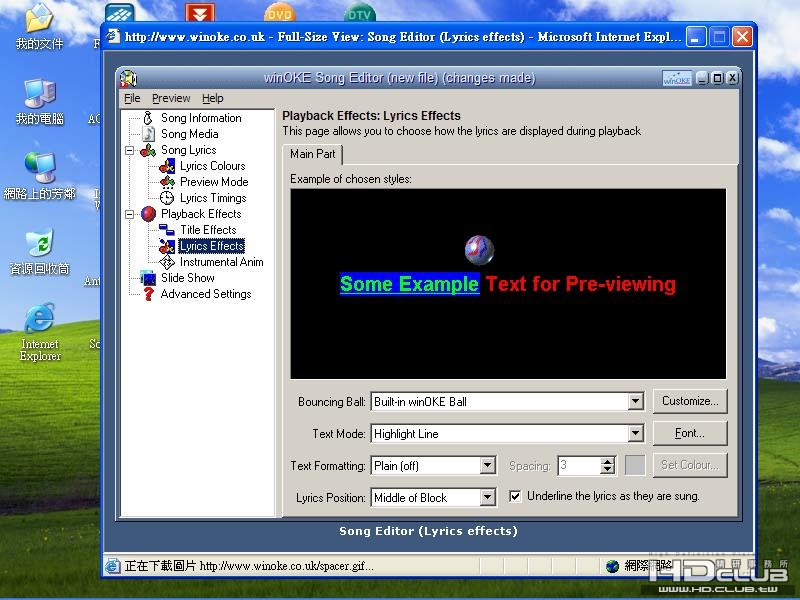Select Advanced Settings in the tree
Image resolution: width=800 pixels, height=600 pixels.
(206, 294)
